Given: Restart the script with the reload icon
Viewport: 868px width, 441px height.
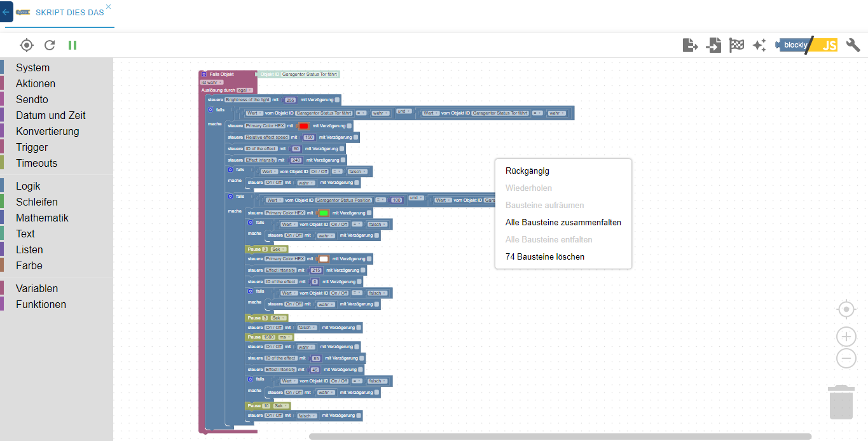Looking at the screenshot, I should click(50, 45).
